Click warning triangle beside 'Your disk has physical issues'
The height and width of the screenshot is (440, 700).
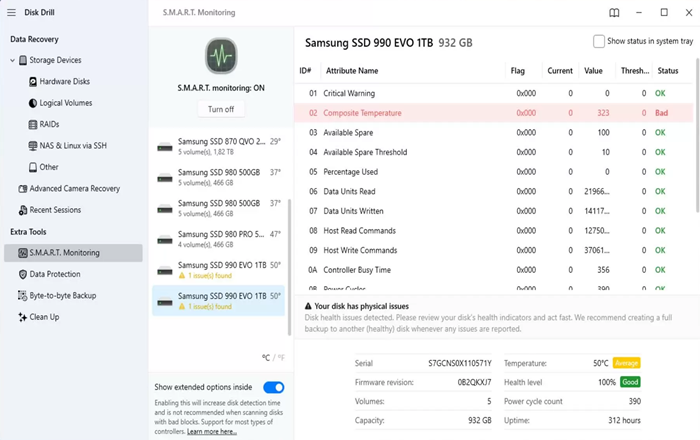[x=308, y=306]
